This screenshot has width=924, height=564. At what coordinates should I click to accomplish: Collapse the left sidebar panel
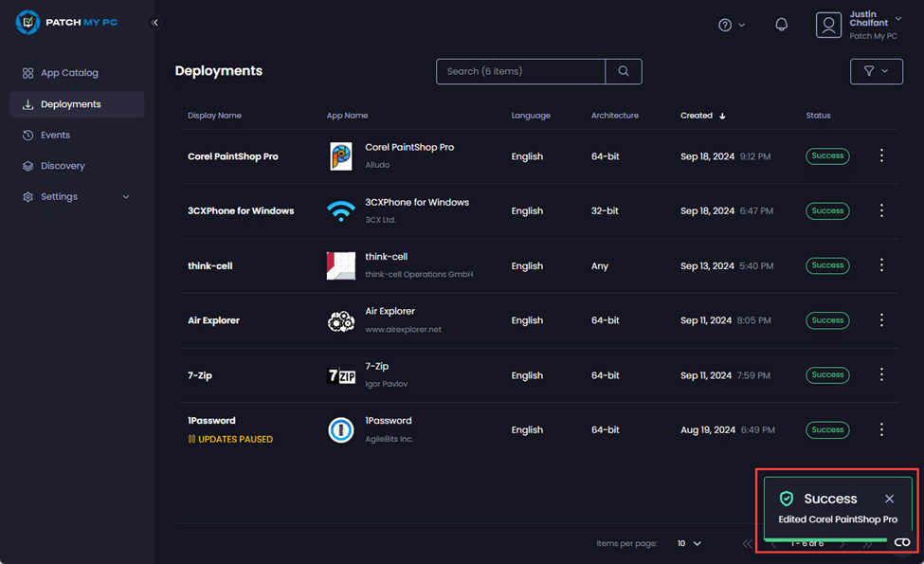(155, 23)
